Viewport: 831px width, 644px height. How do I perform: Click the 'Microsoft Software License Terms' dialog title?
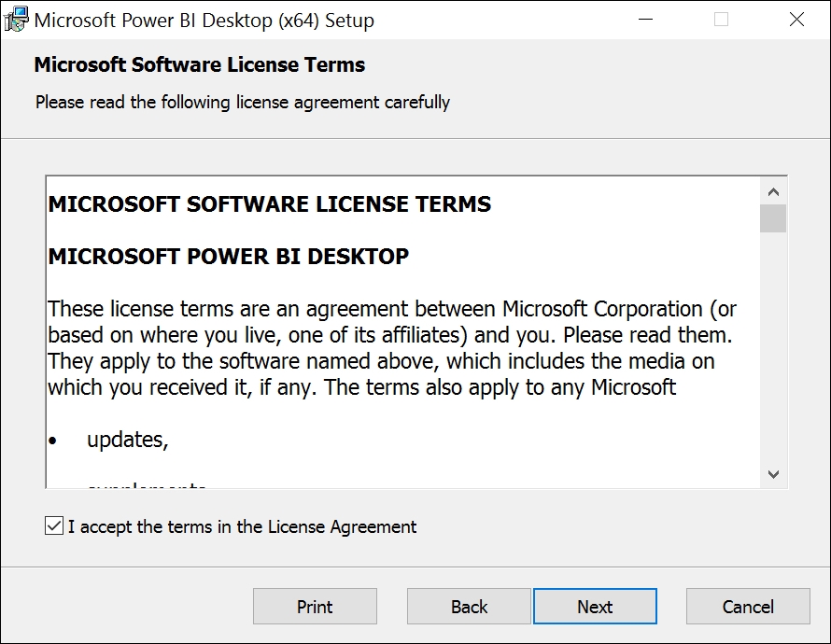pos(200,64)
